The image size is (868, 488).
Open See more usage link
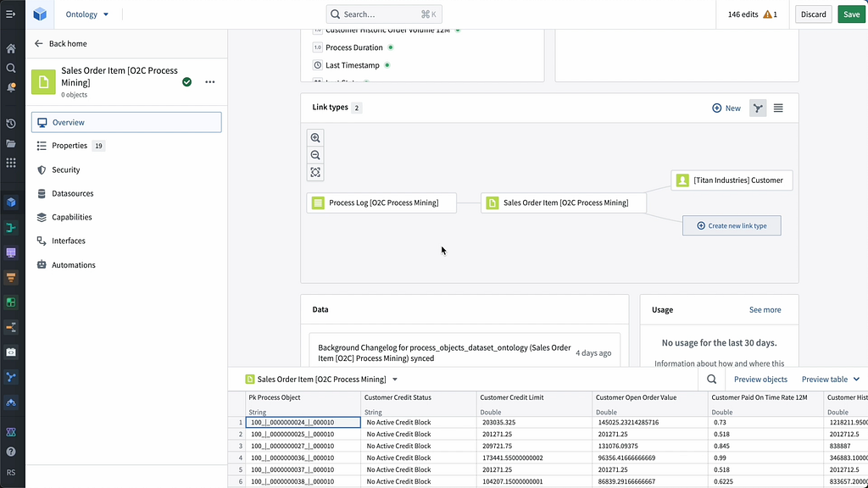coord(765,310)
